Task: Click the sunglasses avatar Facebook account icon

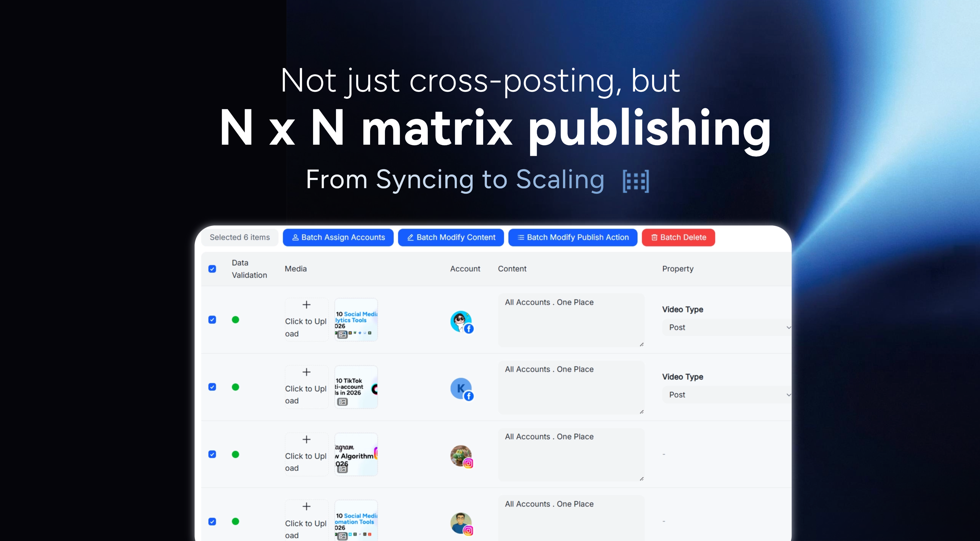Action: point(461,321)
